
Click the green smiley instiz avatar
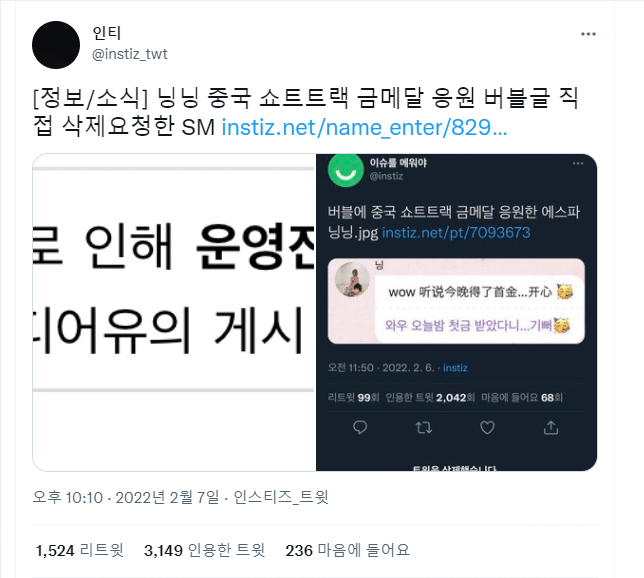tap(346, 170)
